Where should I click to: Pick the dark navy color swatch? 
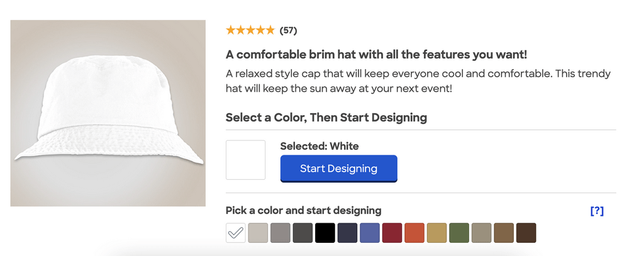tap(347, 233)
